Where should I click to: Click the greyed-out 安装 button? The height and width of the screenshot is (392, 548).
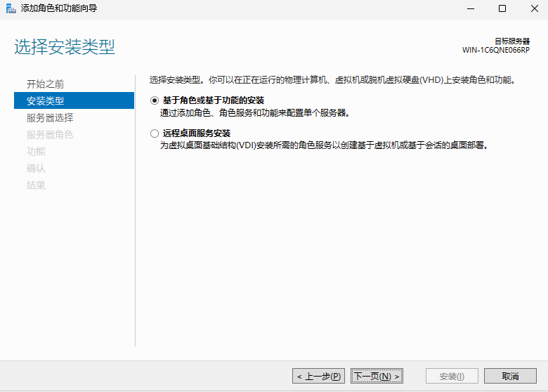pyautogui.click(x=452, y=376)
